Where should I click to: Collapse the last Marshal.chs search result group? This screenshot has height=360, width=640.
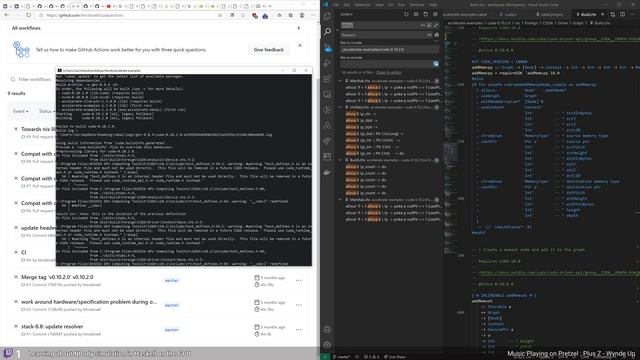[341, 200]
